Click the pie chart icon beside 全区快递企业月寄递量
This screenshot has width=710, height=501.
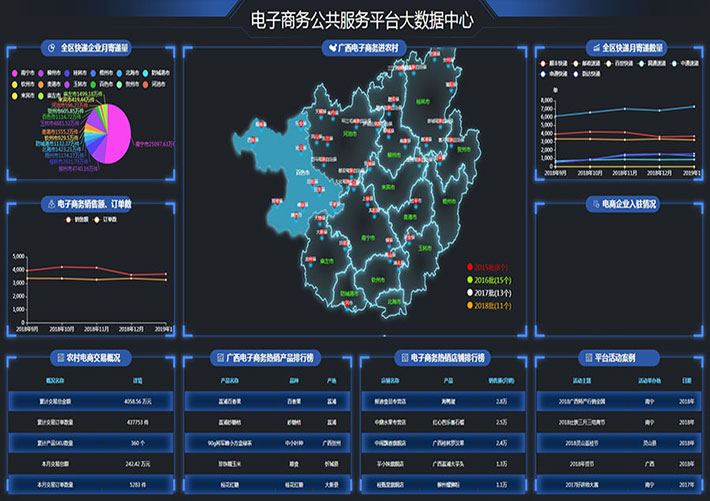pyautogui.click(x=52, y=48)
